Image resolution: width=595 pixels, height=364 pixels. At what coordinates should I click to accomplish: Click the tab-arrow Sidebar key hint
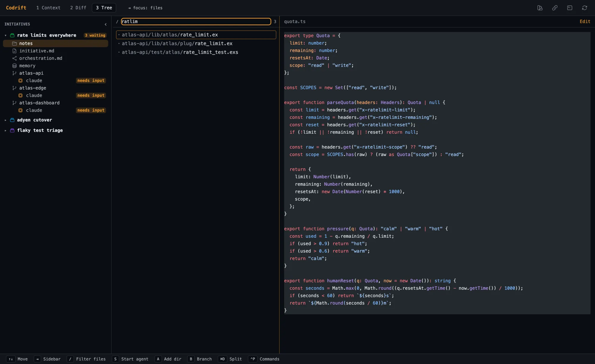[37, 359]
